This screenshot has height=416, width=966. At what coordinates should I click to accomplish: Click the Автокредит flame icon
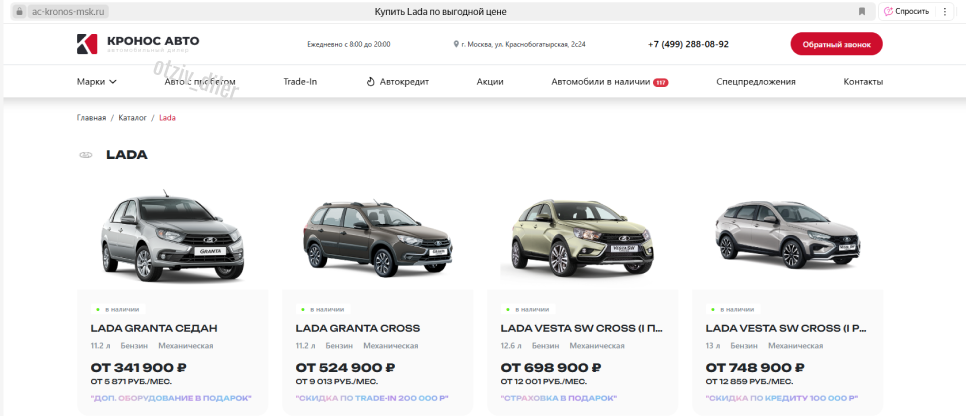click(x=370, y=81)
